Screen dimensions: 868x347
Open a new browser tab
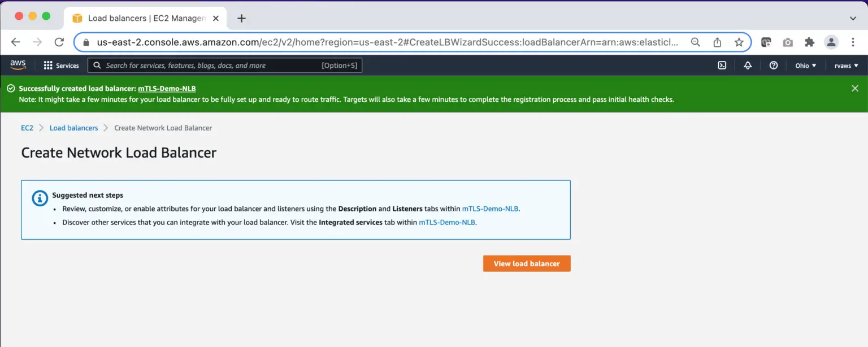[x=241, y=18]
